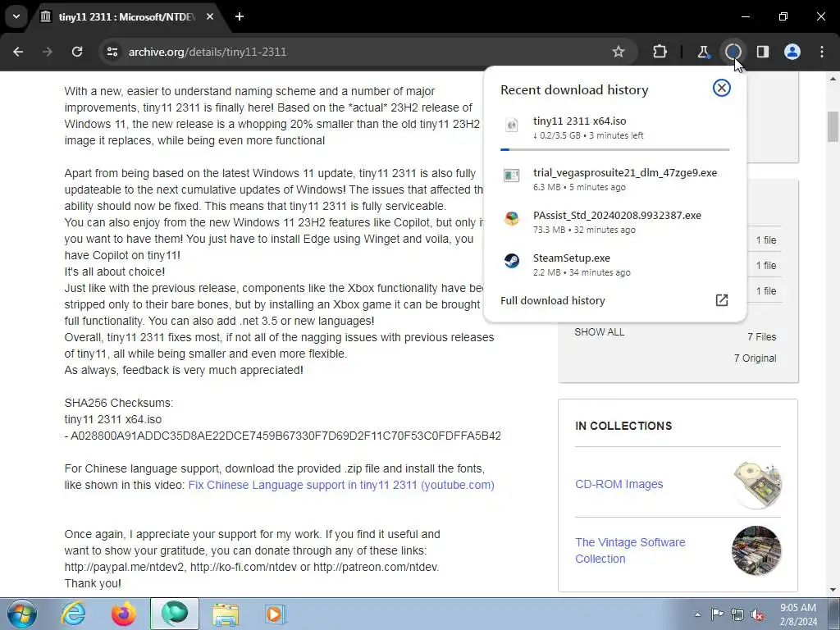The height and width of the screenshot is (630, 840).
Task: Click the Vegas Pro trial file icon
Action: pyautogui.click(x=512, y=176)
